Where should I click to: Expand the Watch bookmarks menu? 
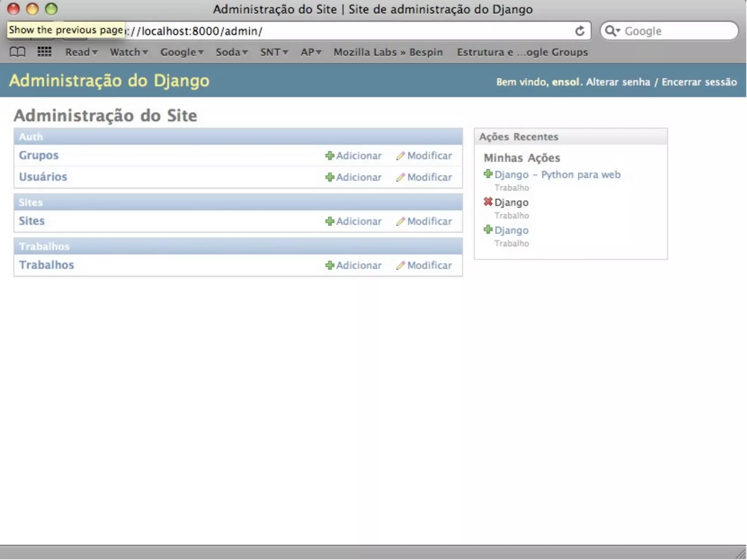point(129,52)
